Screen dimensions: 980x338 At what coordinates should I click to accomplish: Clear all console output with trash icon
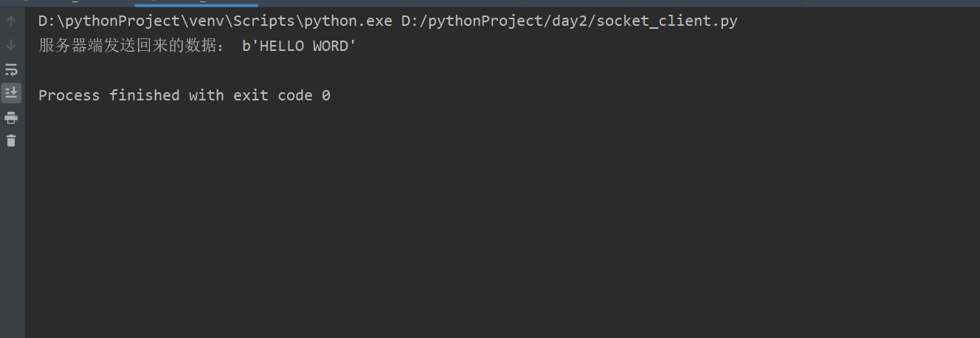[x=11, y=140]
